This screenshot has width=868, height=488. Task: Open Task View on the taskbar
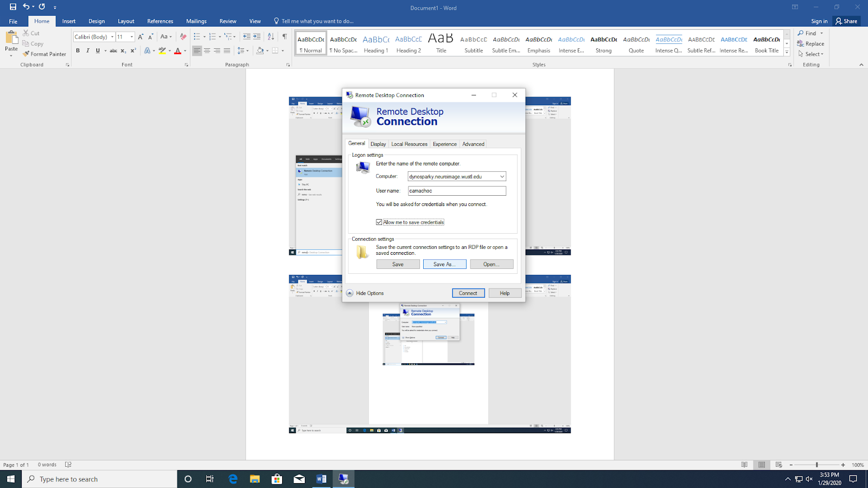pos(210,479)
